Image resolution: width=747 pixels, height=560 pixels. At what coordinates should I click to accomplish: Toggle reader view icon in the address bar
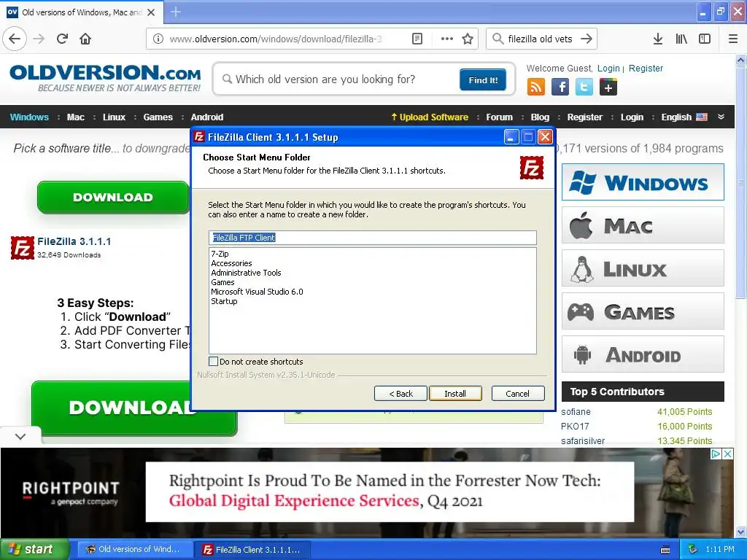(417, 39)
